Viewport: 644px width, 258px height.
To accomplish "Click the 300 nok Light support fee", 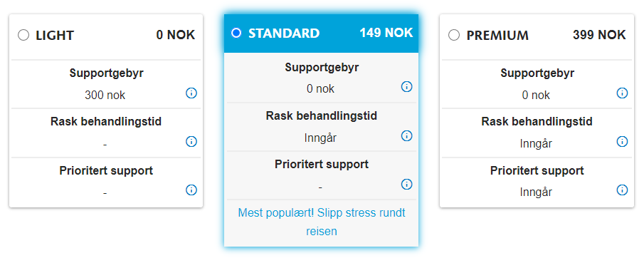I will tap(105, 96).
